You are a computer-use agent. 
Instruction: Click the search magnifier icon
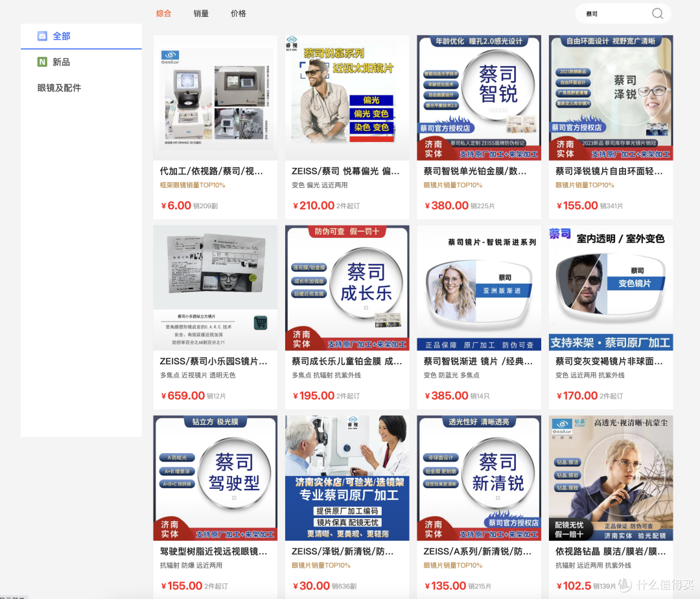point(657,14)
